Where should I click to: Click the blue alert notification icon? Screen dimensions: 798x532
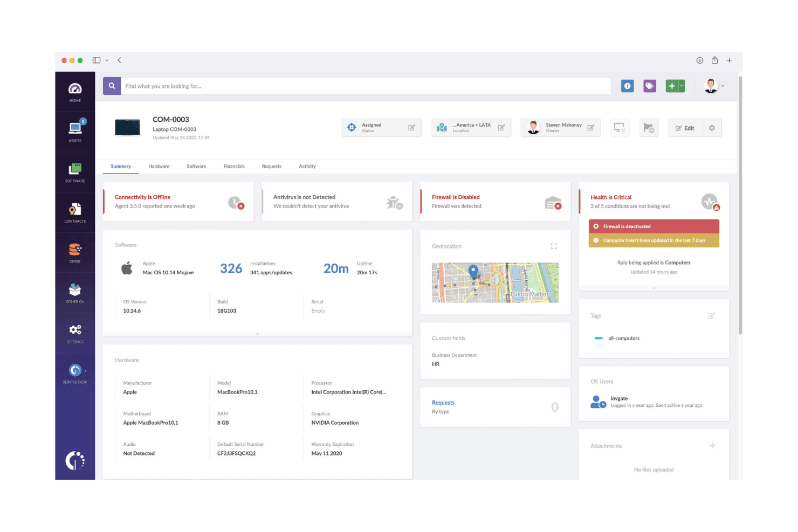tap(627, 86)
